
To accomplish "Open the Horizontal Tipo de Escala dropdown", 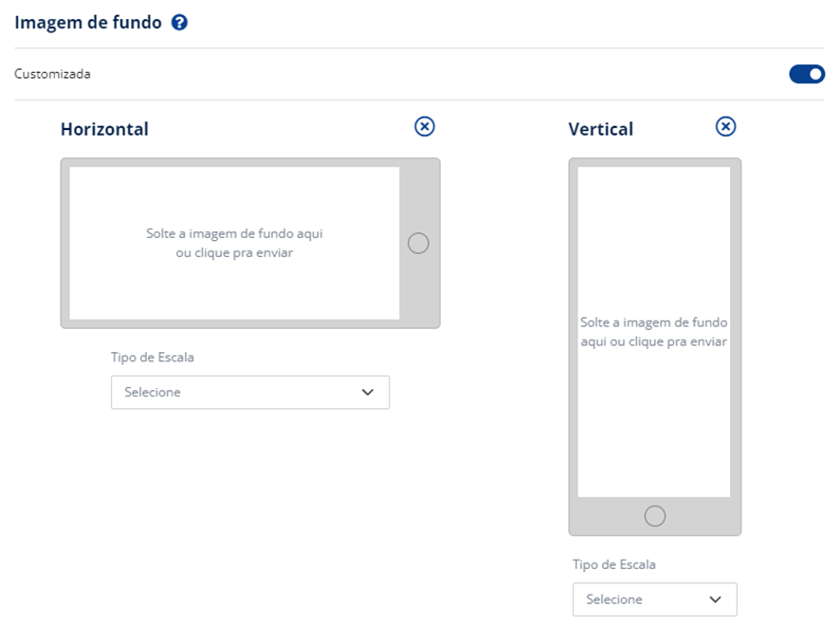I will pos(249,393).
